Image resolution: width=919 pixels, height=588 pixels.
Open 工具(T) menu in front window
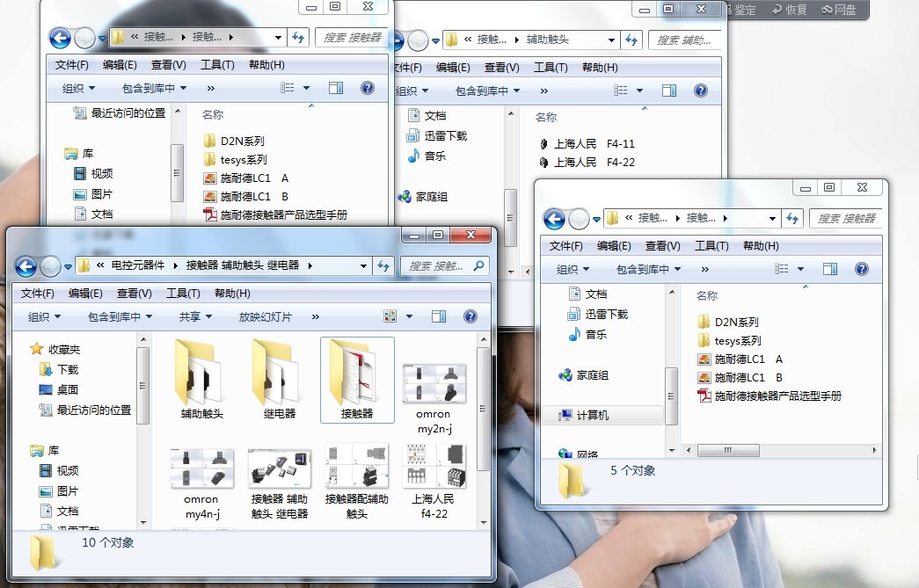pos(183,294)
